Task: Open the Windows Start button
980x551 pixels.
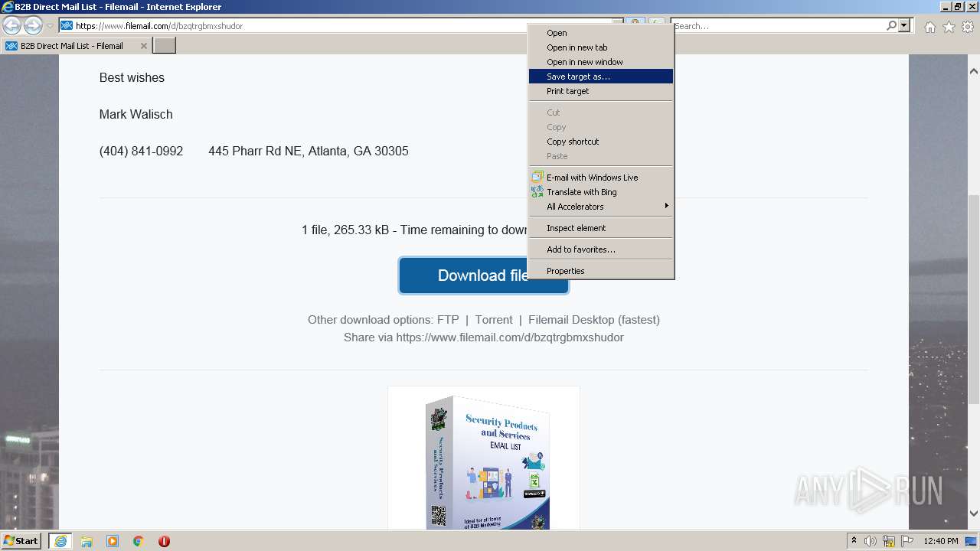Action: [21, 541]
